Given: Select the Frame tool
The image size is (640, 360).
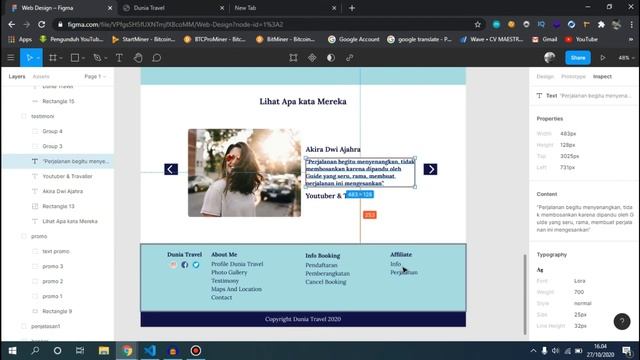Looking at the screenshot, I should pos(53,58).
